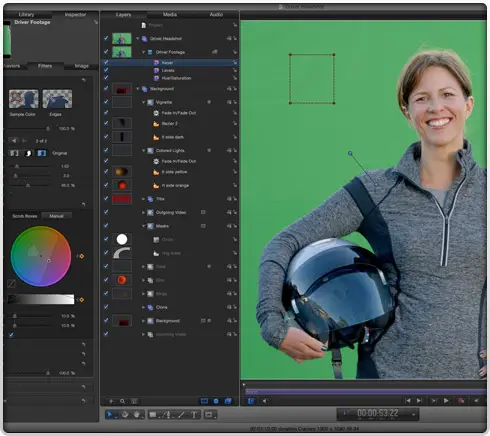
Task: Open layers list search magnifier
Action: (x=122, y=401)
